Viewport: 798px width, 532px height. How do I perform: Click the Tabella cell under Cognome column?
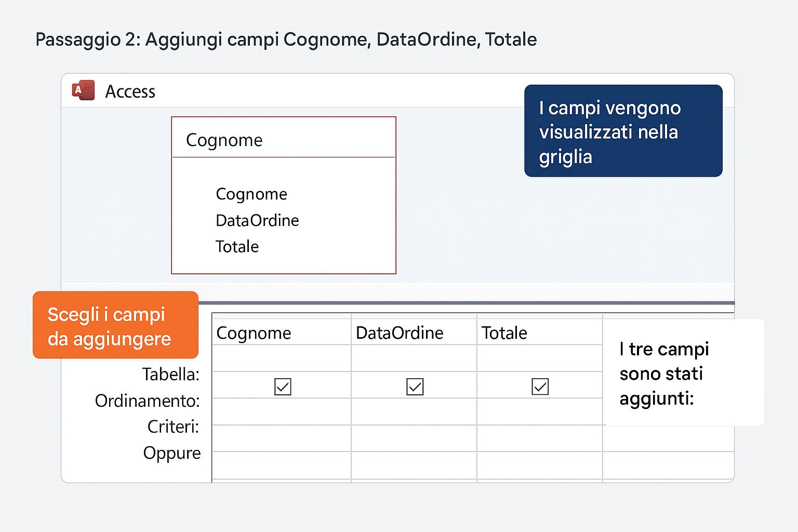pos(281,358)
